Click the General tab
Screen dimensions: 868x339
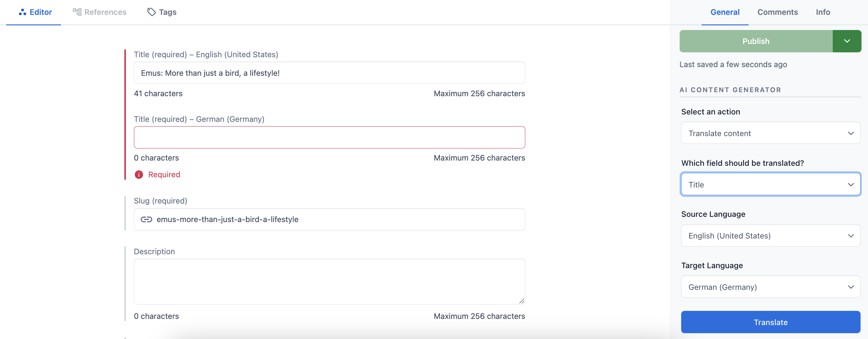point(725,12)
